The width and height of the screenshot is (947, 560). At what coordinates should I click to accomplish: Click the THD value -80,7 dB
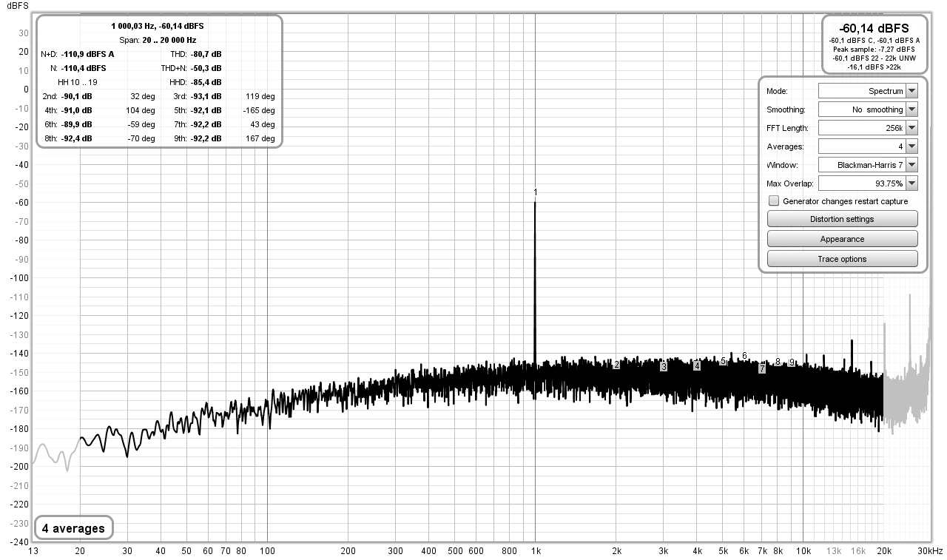pyautogui.click(x=206, y=54)
